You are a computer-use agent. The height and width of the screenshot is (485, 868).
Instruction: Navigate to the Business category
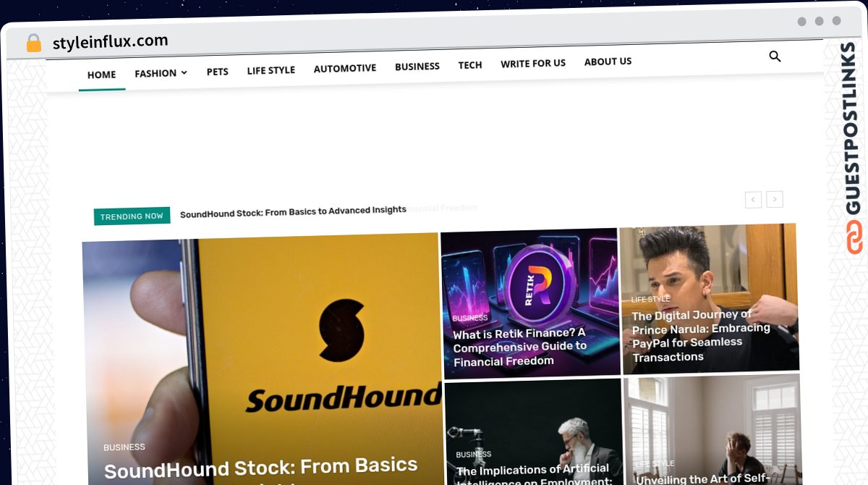[x=417, y=67]
